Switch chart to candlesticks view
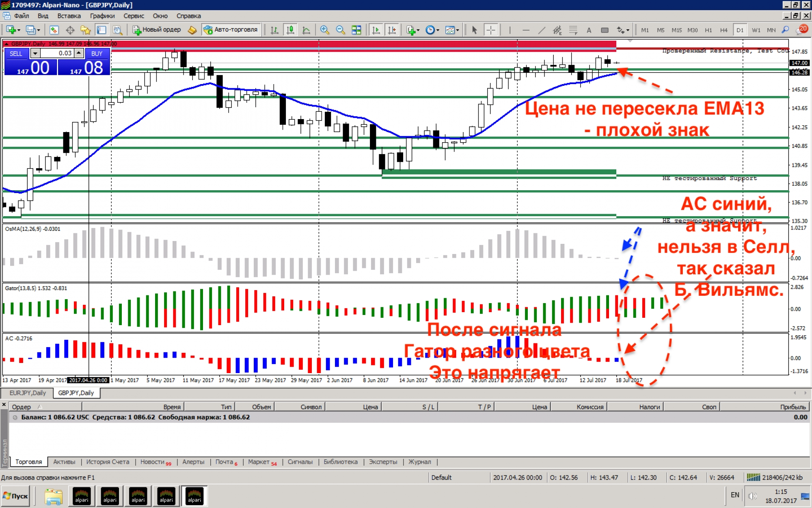This screenshot has width=812, height=508. point(290,30)
